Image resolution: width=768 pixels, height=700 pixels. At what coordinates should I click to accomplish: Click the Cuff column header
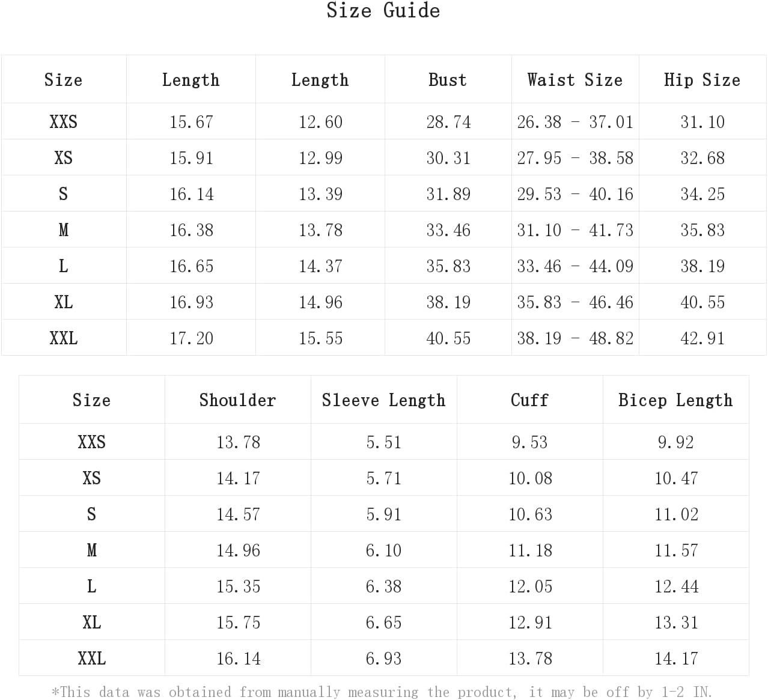[529, 400]
